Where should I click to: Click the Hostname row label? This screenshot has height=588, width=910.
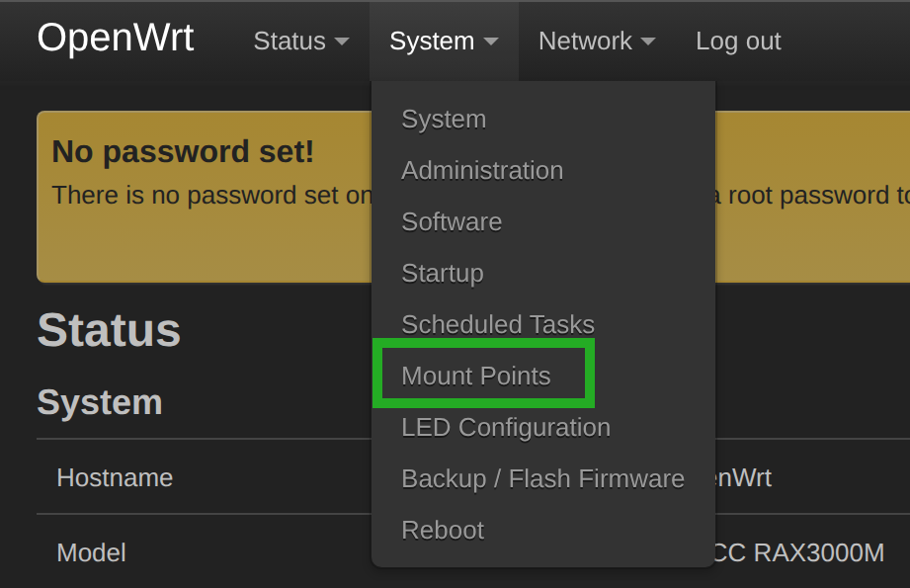115,478
